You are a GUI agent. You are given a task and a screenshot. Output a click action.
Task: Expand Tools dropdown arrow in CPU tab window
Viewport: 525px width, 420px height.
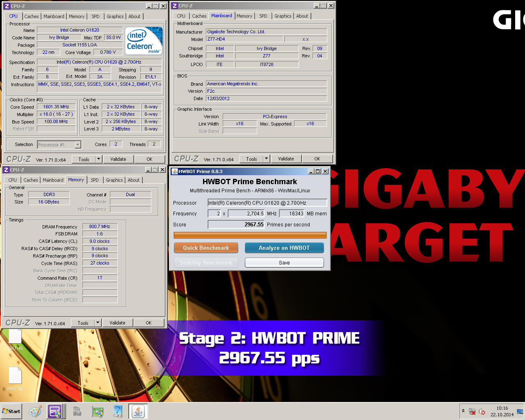98,159
